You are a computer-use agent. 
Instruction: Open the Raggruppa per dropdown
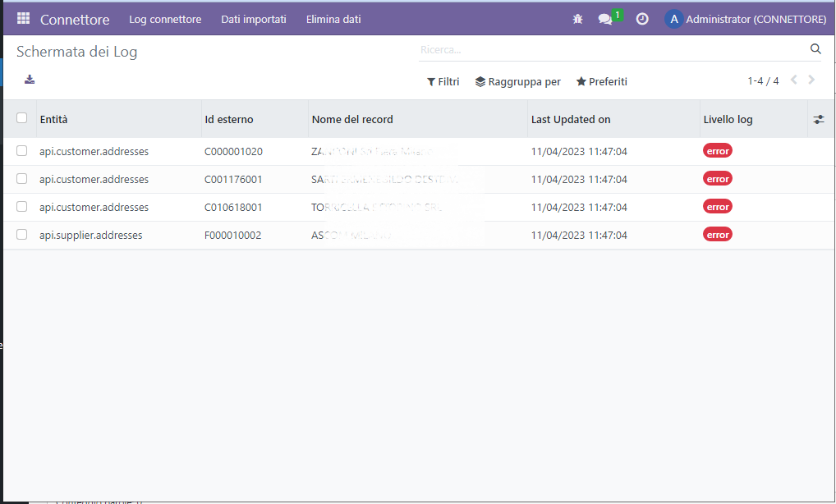point(518,82)
